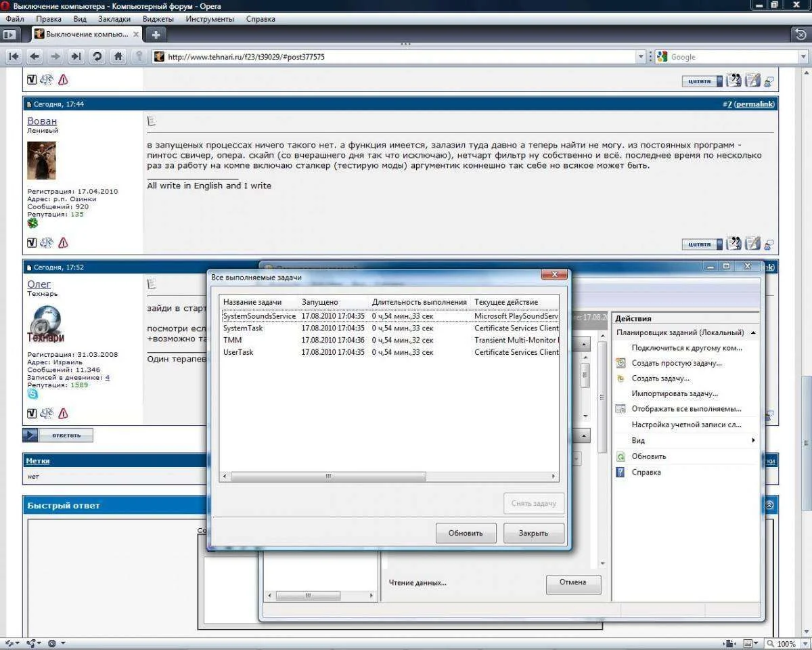Viewport: 812px width, 650px height.
Task: Click multi-quote icon in the top post
Action: pyautogui.click(x=734, y=81)
